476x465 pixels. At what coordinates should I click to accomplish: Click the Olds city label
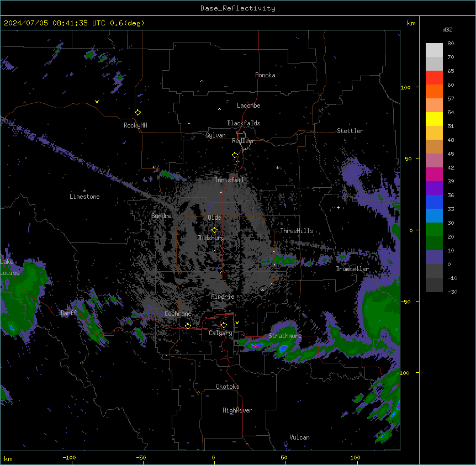[x=214, y=218]
